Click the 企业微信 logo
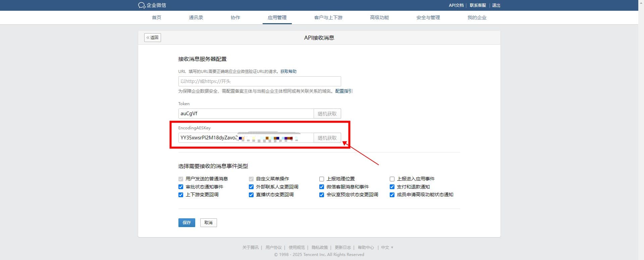The image size is (644, 260). (x=152, y=5)
